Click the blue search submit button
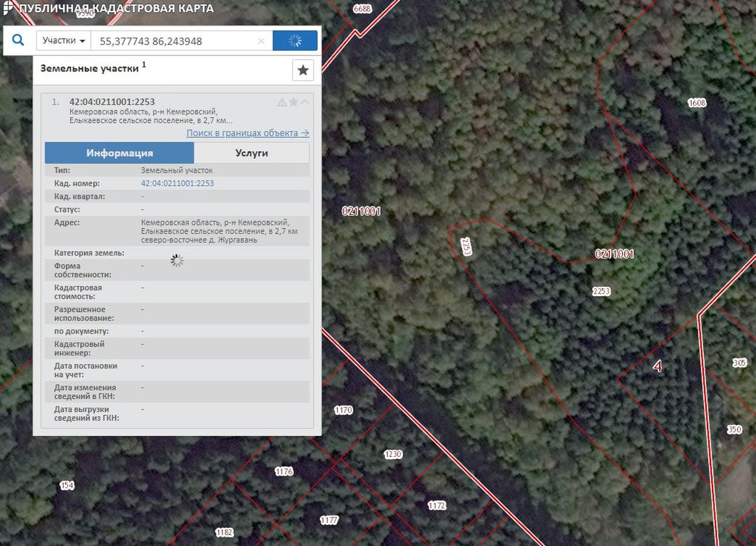This screenshot has width=756, height=546. (295, 40)
